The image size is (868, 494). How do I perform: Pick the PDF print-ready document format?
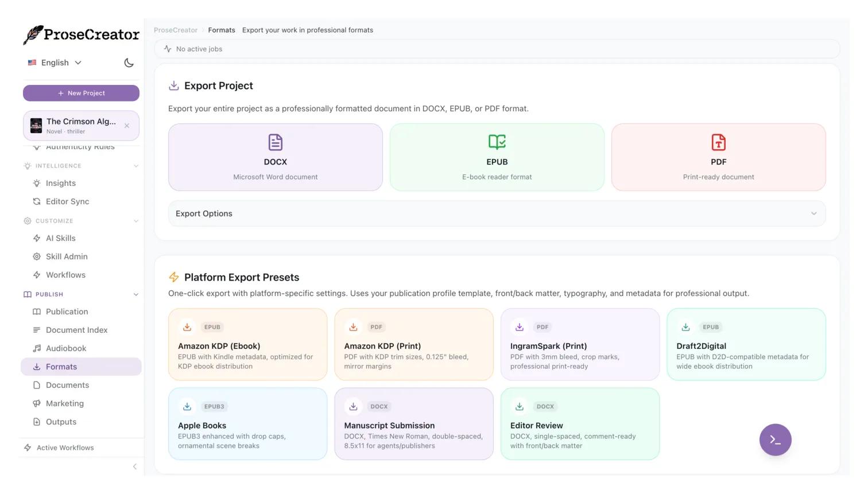coord(718,157)
